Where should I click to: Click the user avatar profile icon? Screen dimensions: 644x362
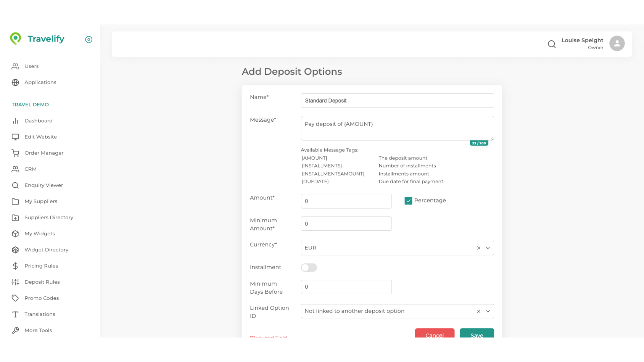pyautogui.click(x=616, y=44)
